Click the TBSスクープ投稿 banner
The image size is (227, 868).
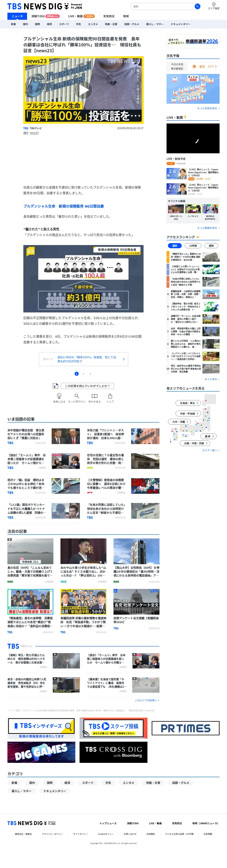(113, 728)
